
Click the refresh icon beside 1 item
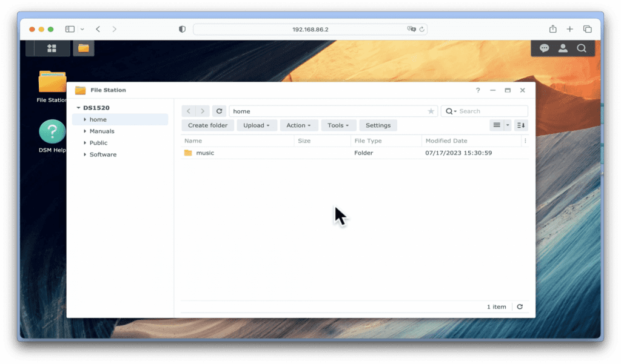click(520, 306)
